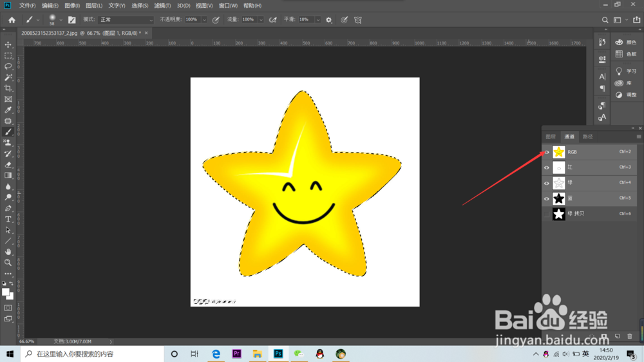
Task: Toggle symmetry paint butterfly options
Action: [x=357, y=20]
